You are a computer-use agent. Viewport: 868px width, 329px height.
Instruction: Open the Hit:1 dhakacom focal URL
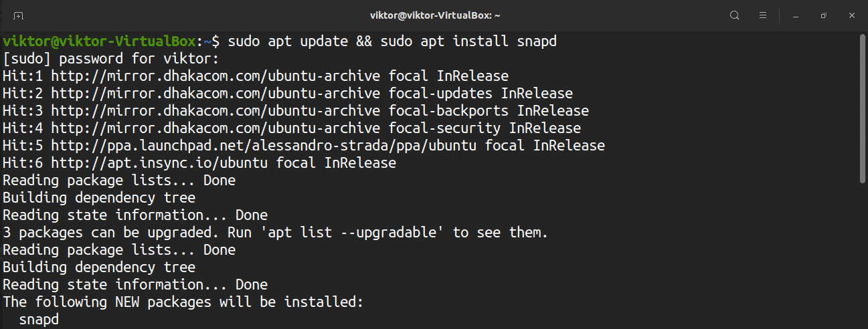pyautogui.click(x=215, y=76)
